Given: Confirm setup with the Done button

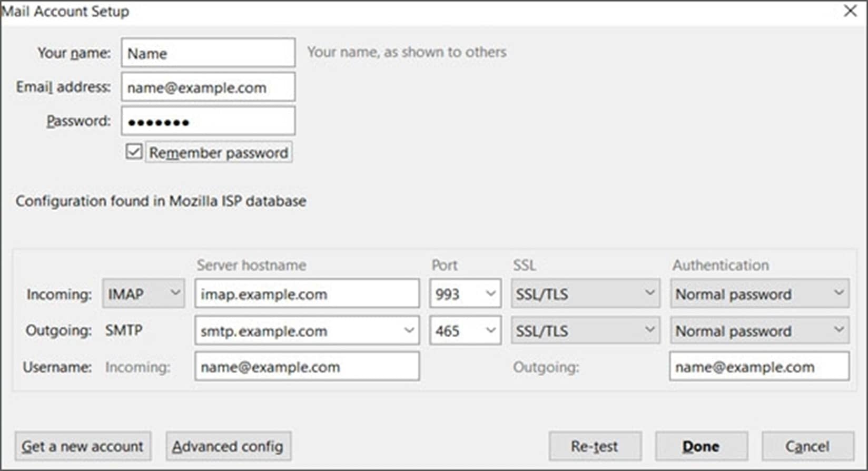Looking at the screenshot, I should (701, 446).
